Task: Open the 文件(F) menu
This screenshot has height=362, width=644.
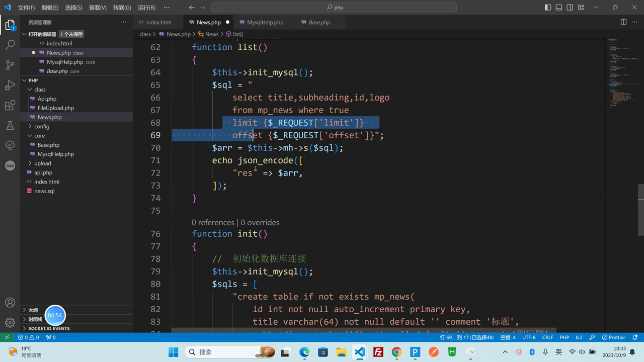Action: 26,8
